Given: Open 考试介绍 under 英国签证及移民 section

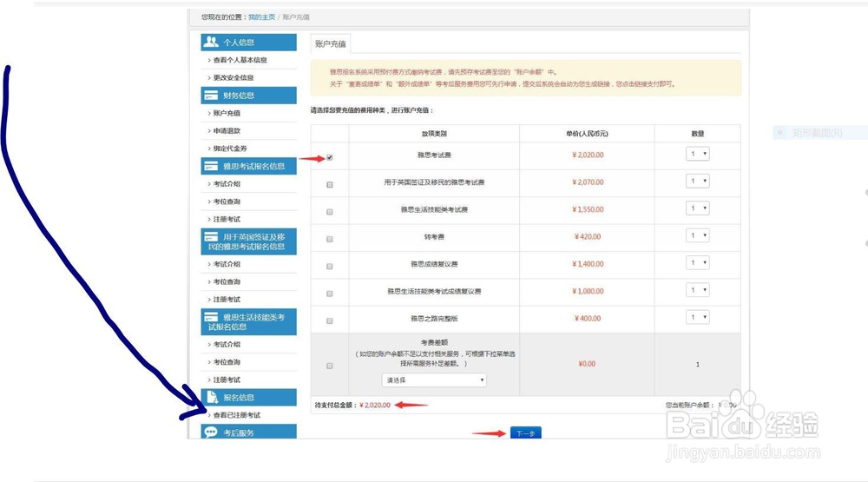Looking at the screenshot, I should [x=227, y=264].
